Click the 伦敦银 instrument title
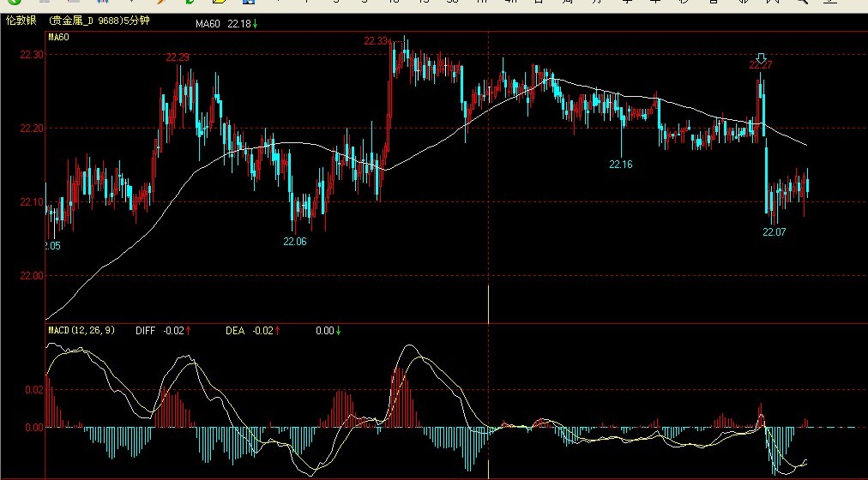Screen dimensions: 868x480 tap(21, 21)
